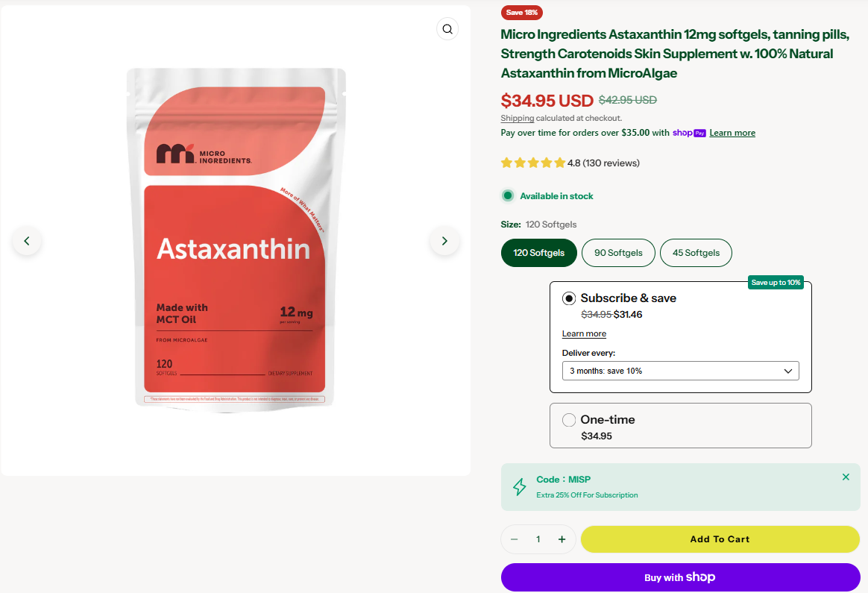Click Learn more under Subscribe & save
This screenshot has width=868, height=593.
(584, 333)
